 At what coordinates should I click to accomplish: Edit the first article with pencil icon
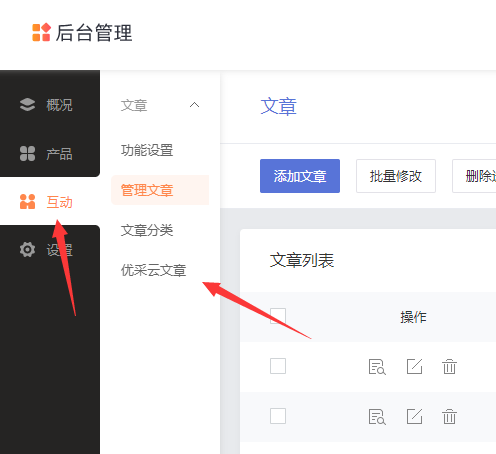pos(414,366)
